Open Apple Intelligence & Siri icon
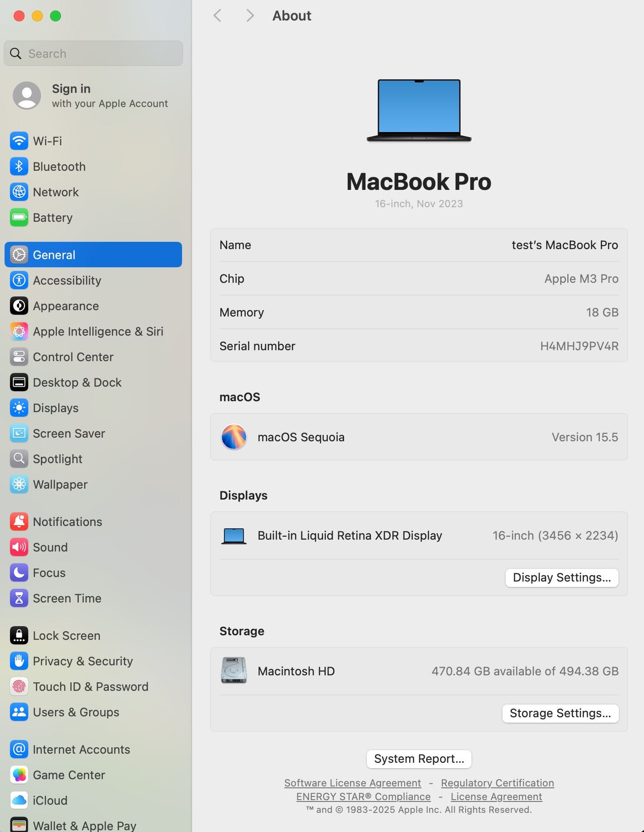This screenshot has height=832, width=644. point(19,331)
